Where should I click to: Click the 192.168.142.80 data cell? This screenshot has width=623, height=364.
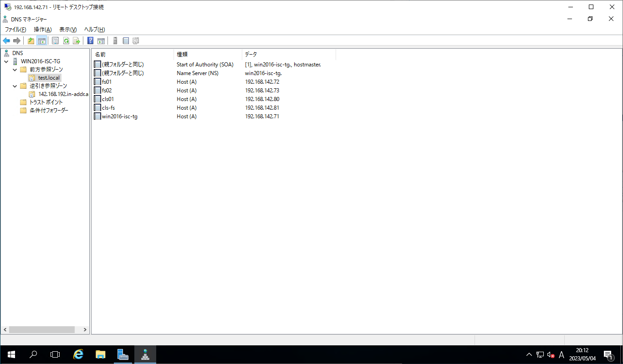(262, 99)
